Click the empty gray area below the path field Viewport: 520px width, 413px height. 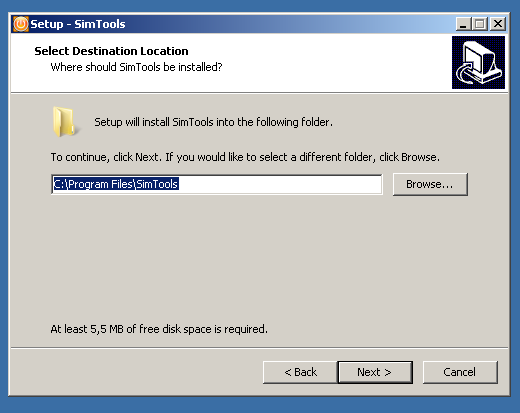[x=260, y=257]
